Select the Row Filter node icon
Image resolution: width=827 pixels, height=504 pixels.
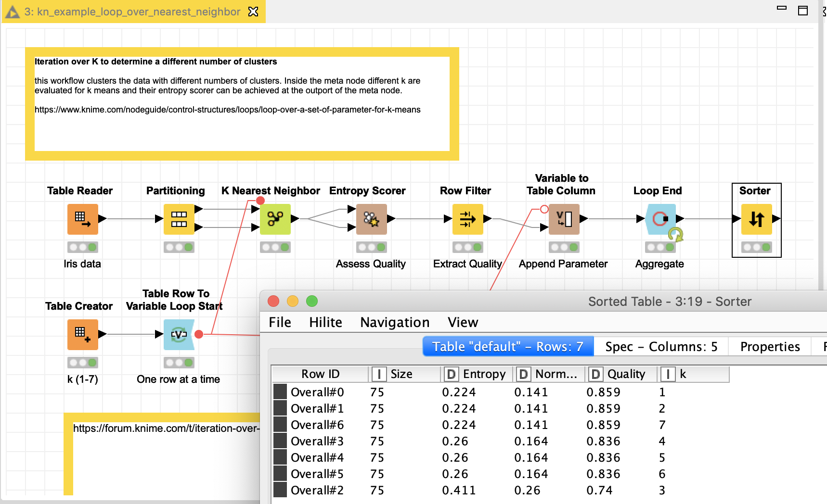467,219
